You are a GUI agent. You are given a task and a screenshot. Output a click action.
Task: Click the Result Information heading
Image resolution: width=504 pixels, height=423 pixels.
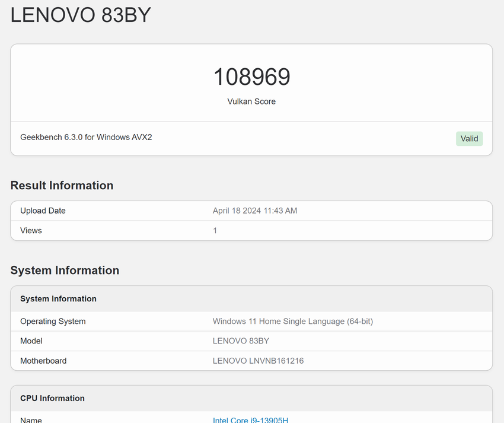[62, 186]
